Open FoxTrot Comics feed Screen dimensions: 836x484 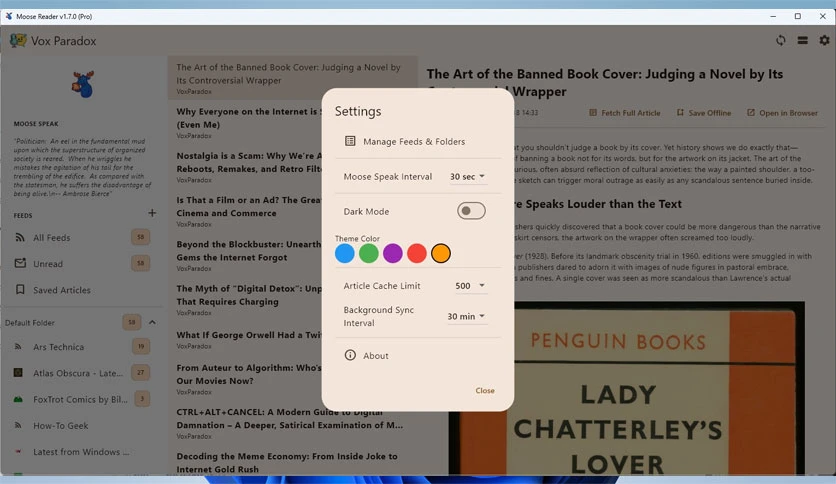pyautogui.click(x=82, y=399)
